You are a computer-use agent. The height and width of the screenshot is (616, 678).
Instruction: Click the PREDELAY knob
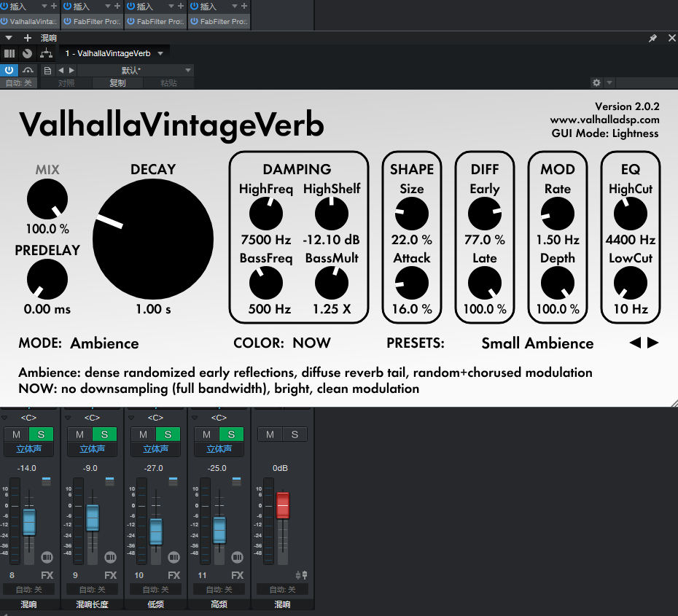(47, 279)
